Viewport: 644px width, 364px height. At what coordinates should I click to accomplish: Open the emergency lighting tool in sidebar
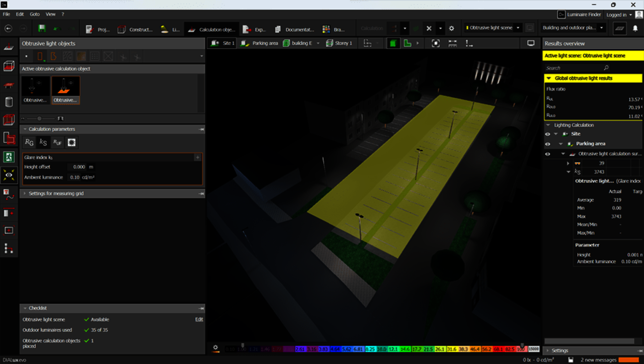coord(9,156)
